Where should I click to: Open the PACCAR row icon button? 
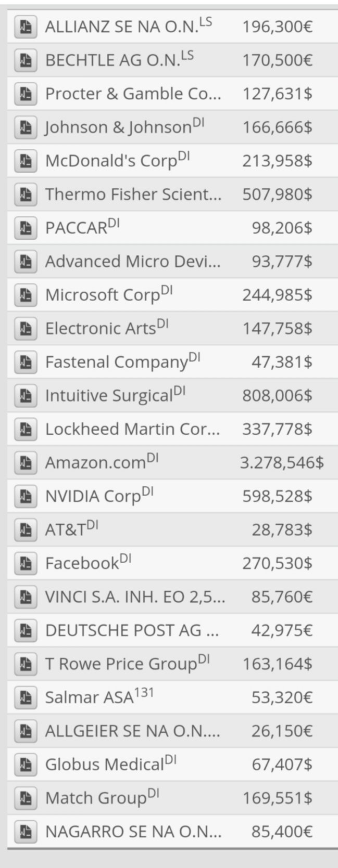pos(26,228)
